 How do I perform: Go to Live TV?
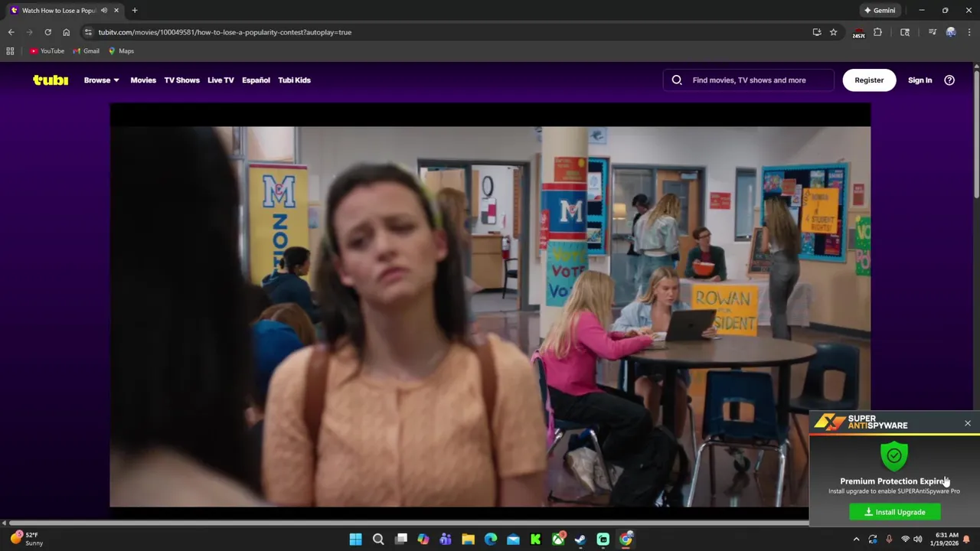coord(220,80)
